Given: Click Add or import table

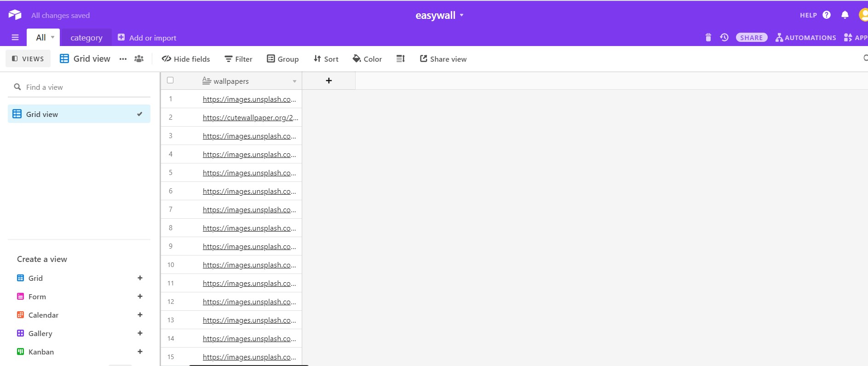Looking at the screenshot, I should [x=147, y=38].
